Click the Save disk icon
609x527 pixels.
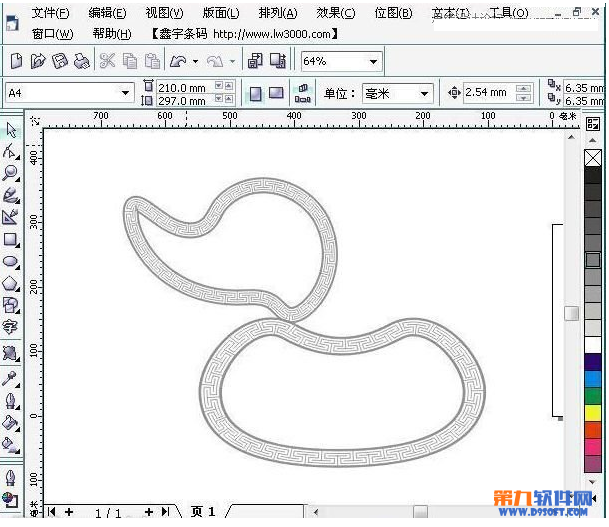point(60,61)
